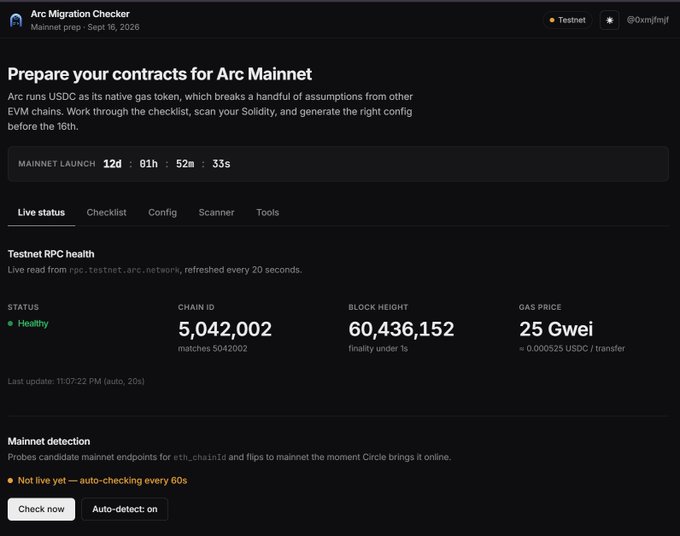This screenshot has height=536, width=680.
Task: Click the 33s countdown value
Action: (221, 164)
